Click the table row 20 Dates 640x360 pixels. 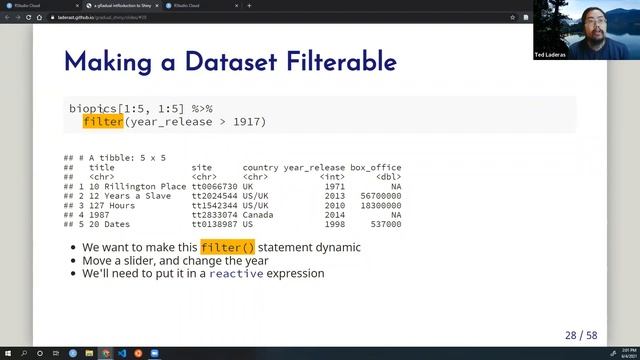pos(233,224)
